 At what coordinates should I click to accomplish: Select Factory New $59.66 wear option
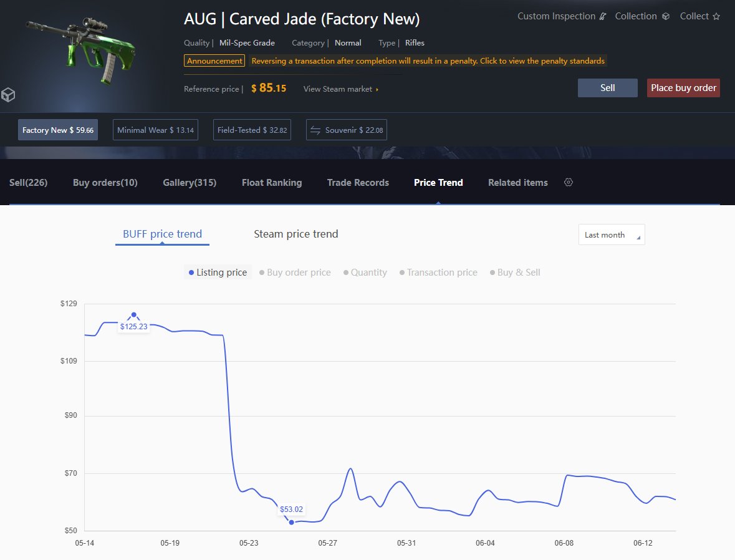[58, 130]
